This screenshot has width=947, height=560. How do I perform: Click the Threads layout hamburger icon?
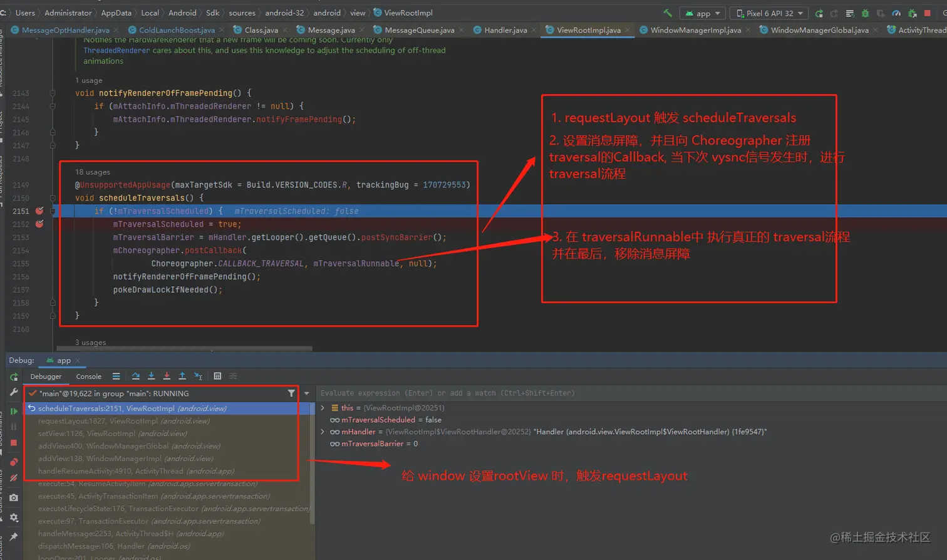116,376
